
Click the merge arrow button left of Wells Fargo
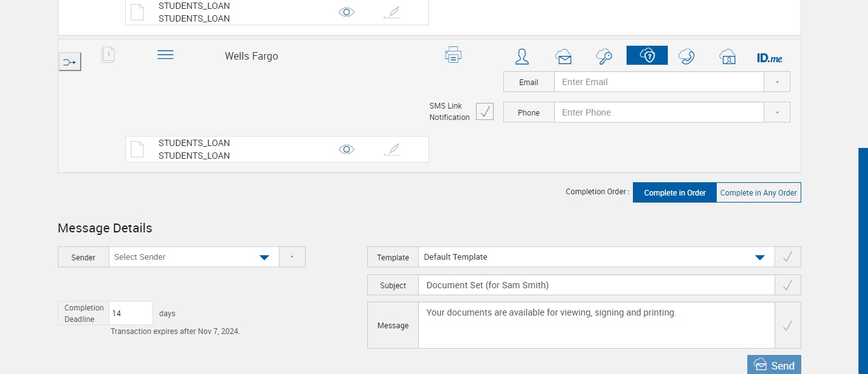70,62
